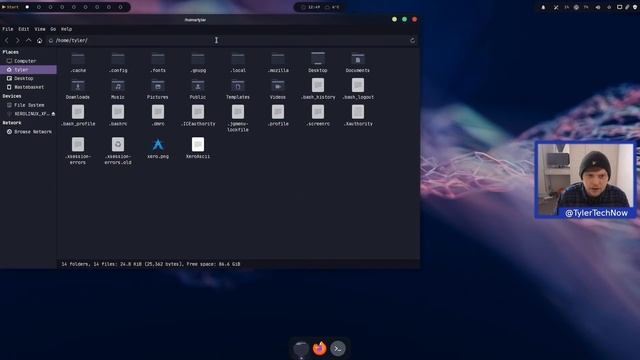
Task: Select the .jgmenu-lockfile file
Action: tap(238, 119)
